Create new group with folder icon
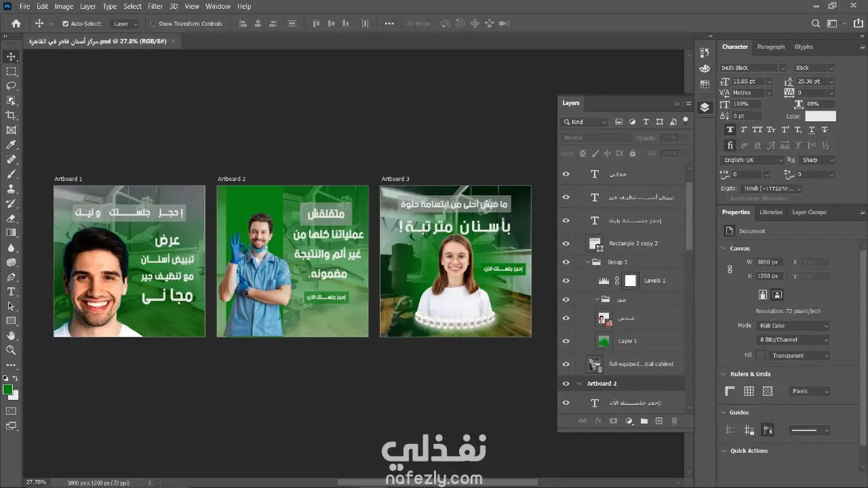Image resolution: width=868 pixels, height=488 pixels. click(644, 421)
